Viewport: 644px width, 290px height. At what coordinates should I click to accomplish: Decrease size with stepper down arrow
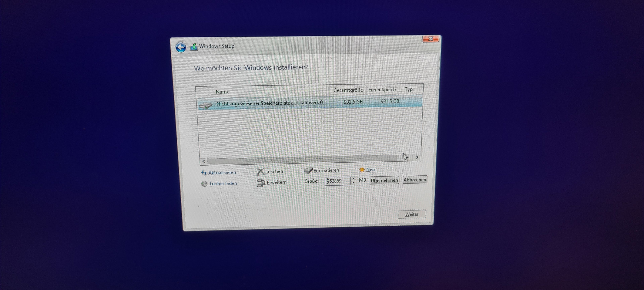click(x=353, y=183)
